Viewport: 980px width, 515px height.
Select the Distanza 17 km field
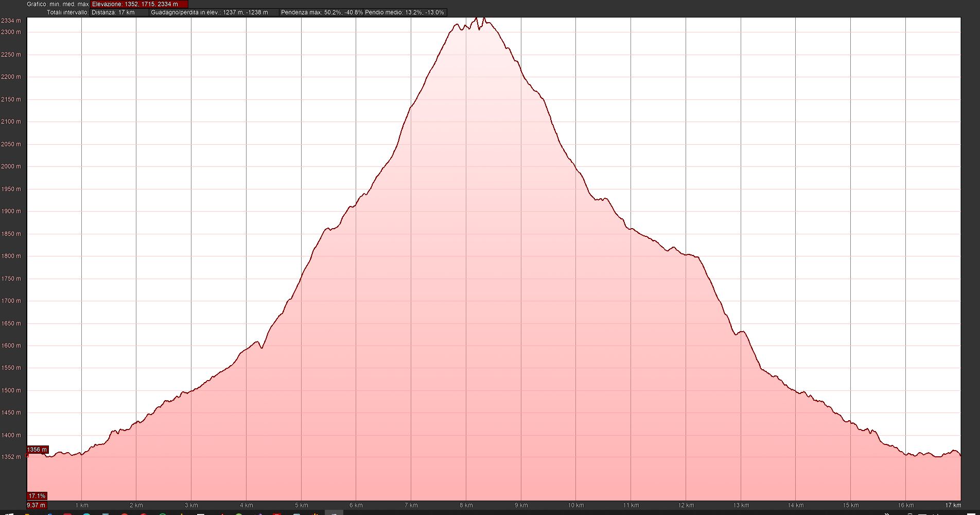pos(119,12)
